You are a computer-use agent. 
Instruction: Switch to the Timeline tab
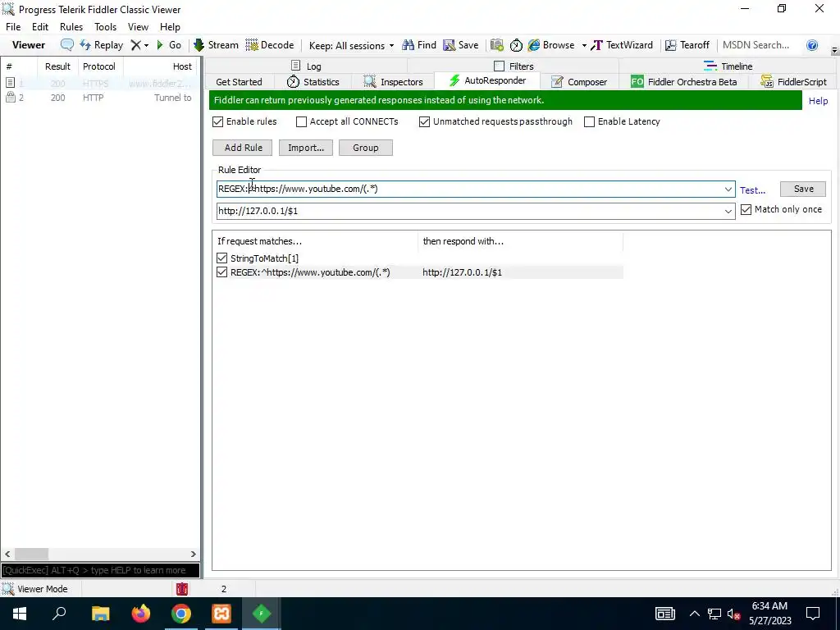coord(728,66)
